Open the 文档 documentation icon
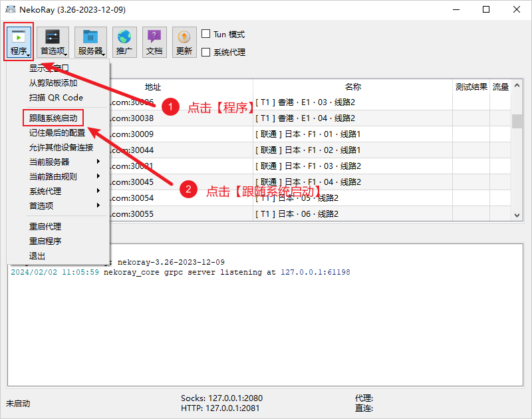Image resolution: width=532 pixels, height=419 pixels. (154, 41)
